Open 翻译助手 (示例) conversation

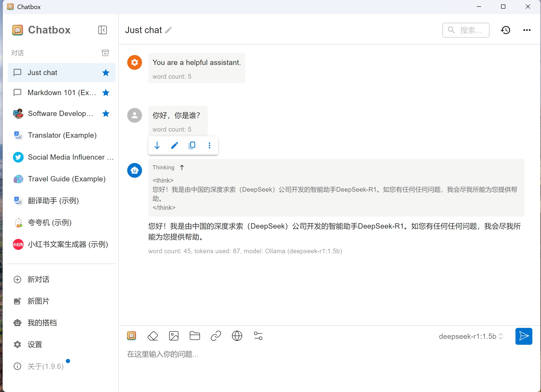62,201
